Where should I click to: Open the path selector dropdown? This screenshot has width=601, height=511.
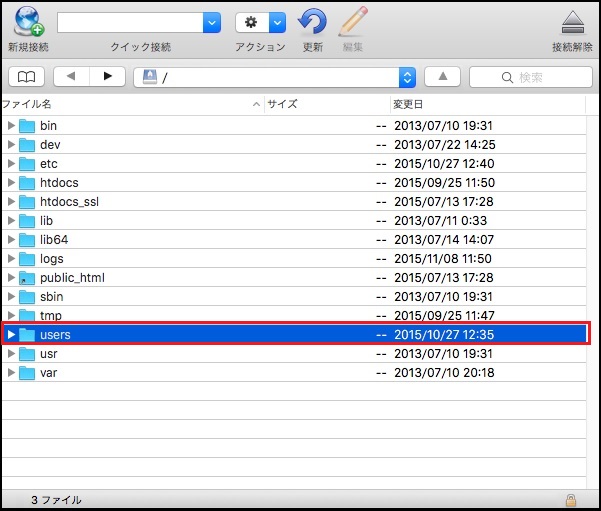click(x=407, y=77)
